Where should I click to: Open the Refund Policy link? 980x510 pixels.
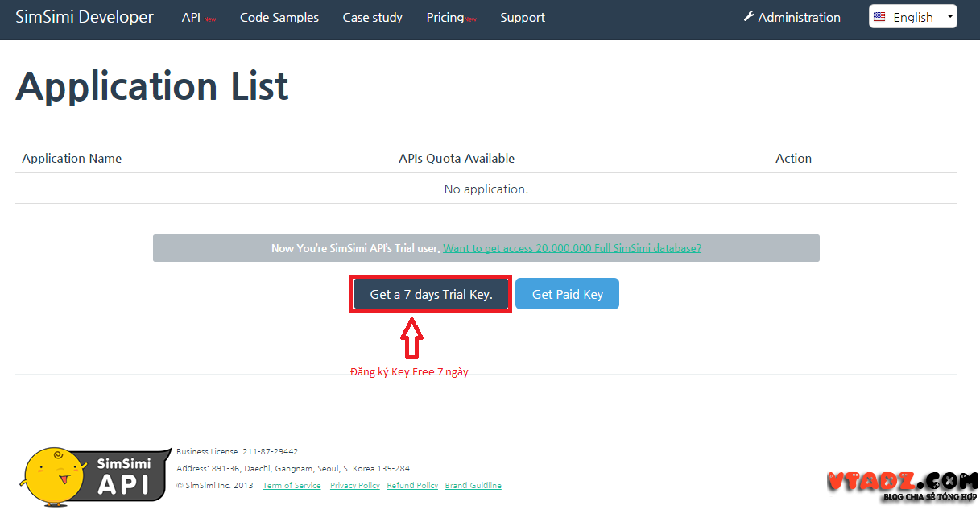click(412, 486)
